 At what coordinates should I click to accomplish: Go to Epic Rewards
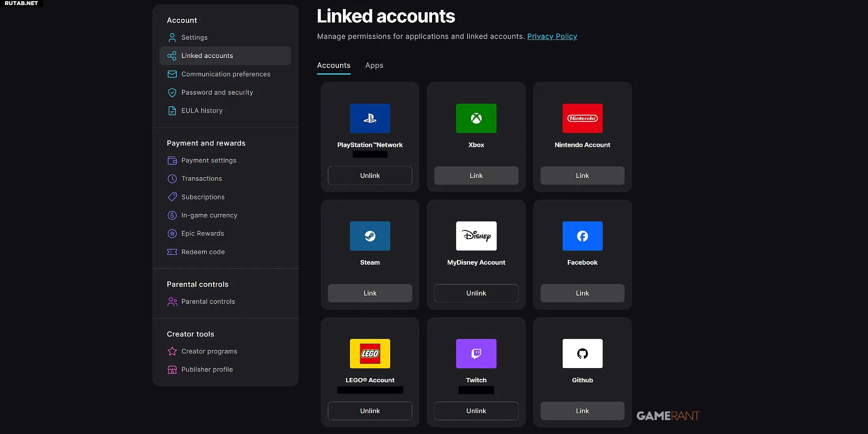click(x=225, y=234)
